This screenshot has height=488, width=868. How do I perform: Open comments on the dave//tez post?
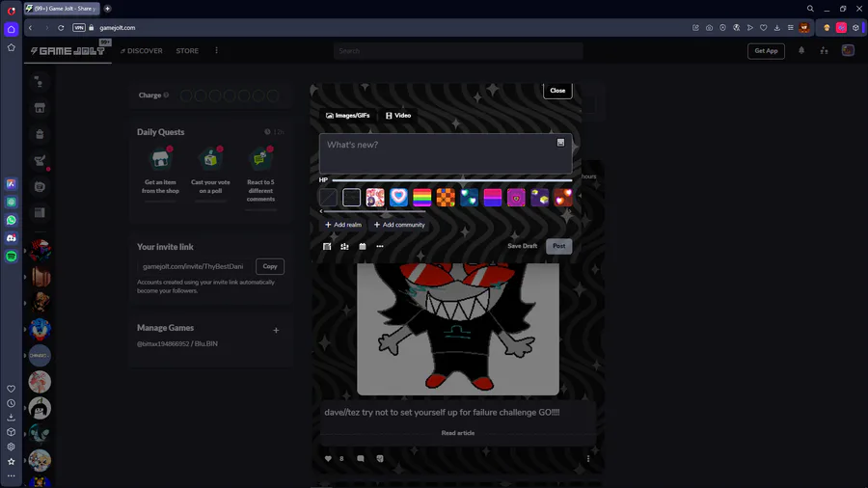(361, 459)
